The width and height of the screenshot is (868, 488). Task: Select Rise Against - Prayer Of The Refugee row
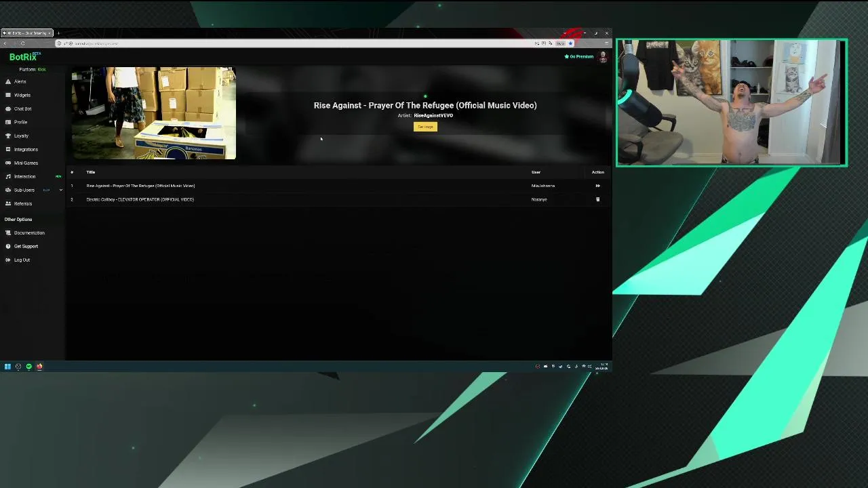click(337, 186)
